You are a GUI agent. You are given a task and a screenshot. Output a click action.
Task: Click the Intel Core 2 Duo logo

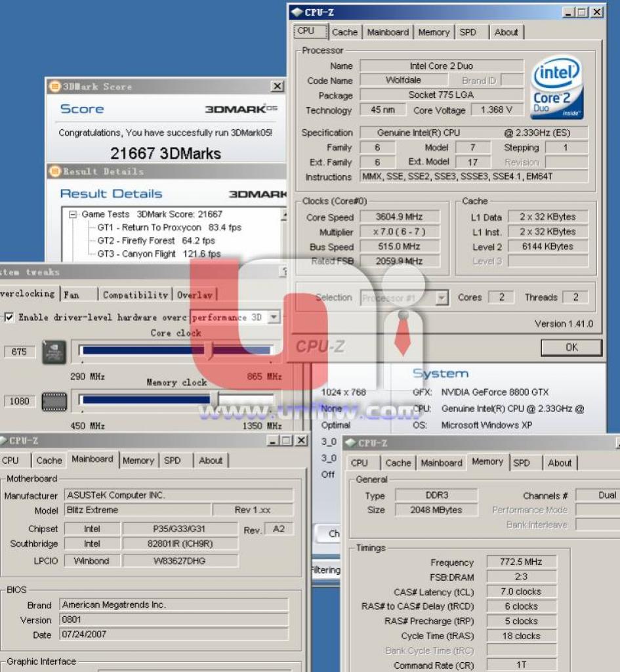pos(556,88)
